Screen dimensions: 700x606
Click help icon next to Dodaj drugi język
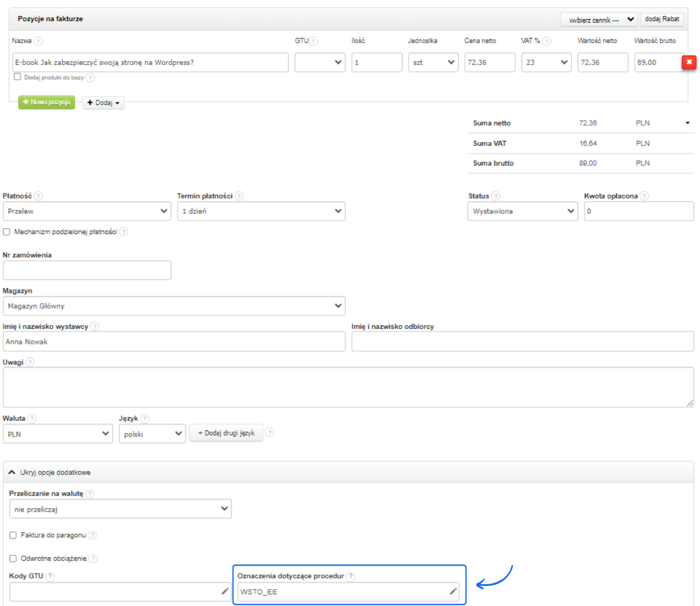point(269,432)
